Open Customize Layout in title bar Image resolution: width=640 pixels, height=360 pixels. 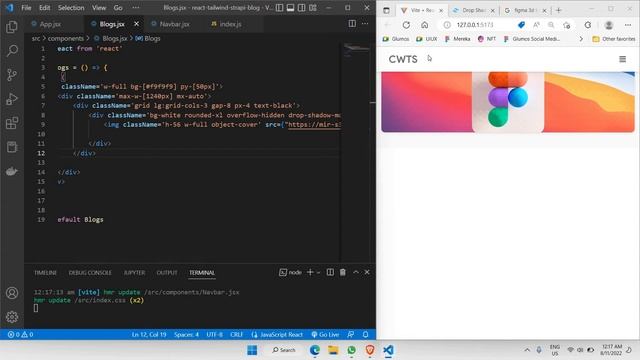(313, 8)
